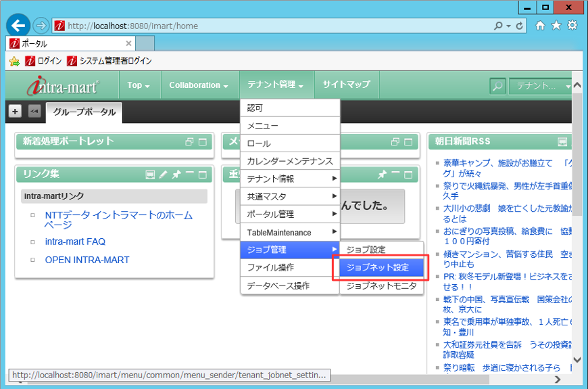Click the new browser tab button
Screen dimensions: 588x389
point(145,43)
